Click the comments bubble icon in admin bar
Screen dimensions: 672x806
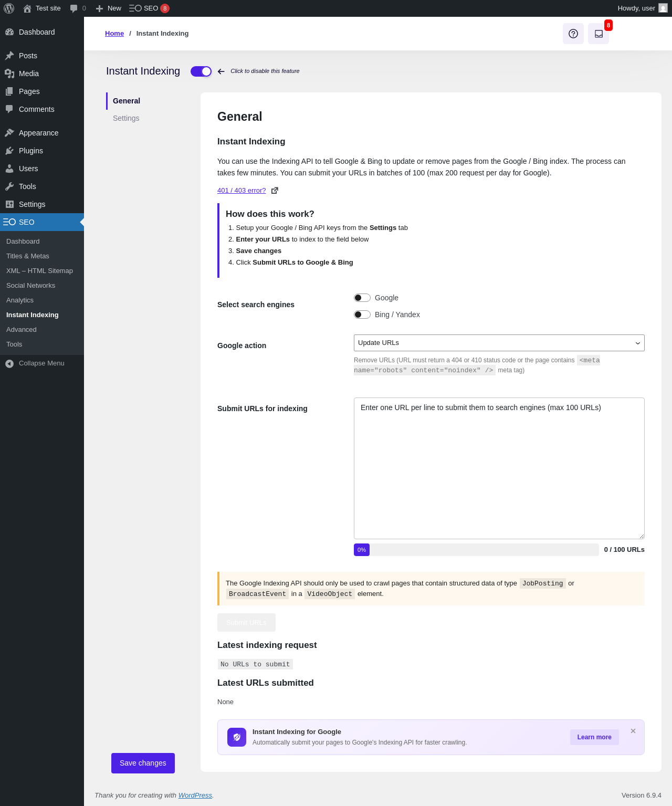pyautogui.click(x=74, y=8)
